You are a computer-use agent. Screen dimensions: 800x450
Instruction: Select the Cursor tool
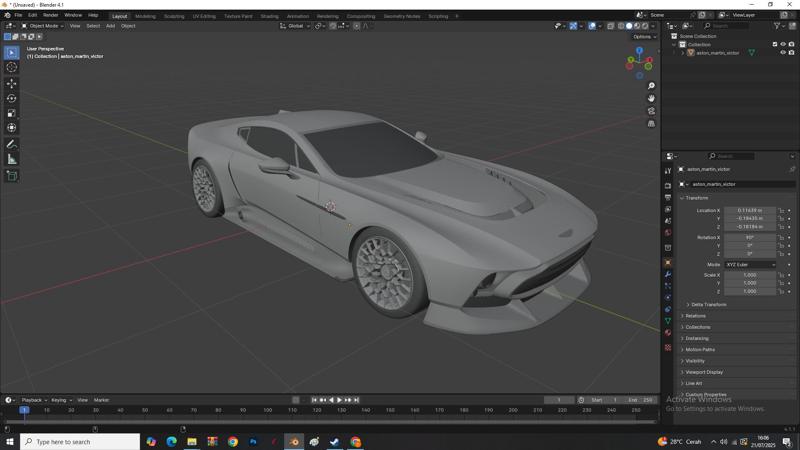[11, 67]
